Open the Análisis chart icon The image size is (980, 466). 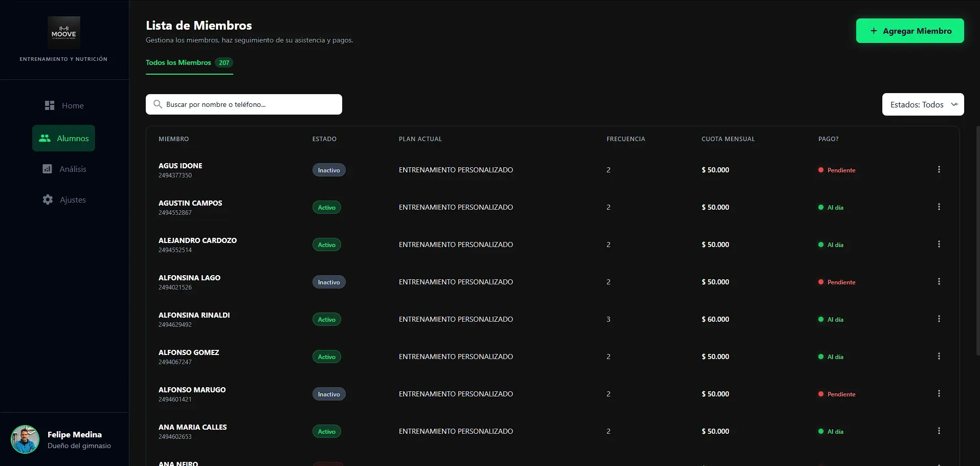[x=47, y=169]
